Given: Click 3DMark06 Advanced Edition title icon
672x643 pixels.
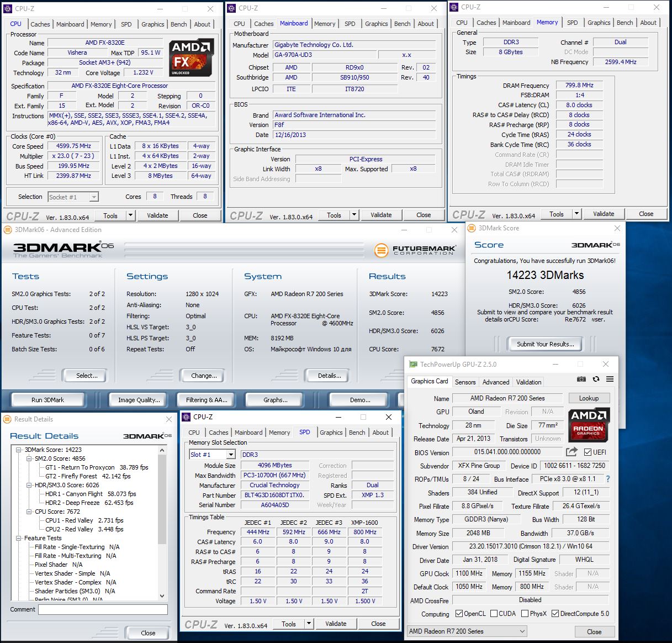Looking at the screenshot, I should [x=8, y=230].
